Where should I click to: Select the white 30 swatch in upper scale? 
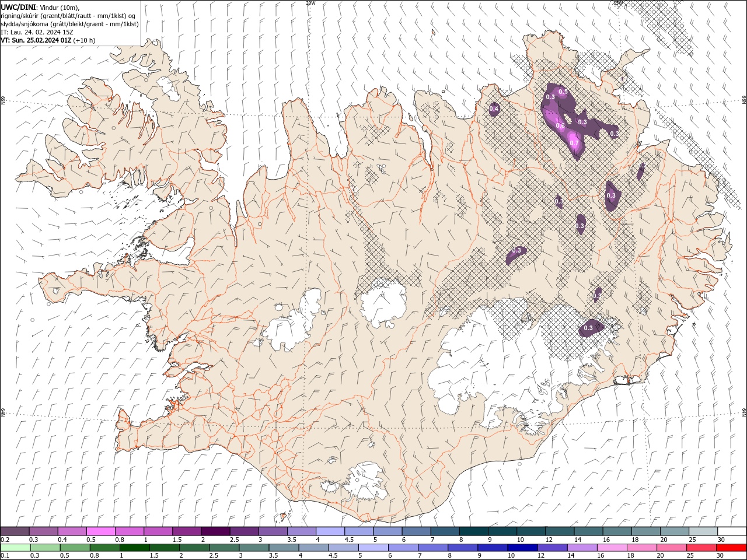tap(732, 531)
